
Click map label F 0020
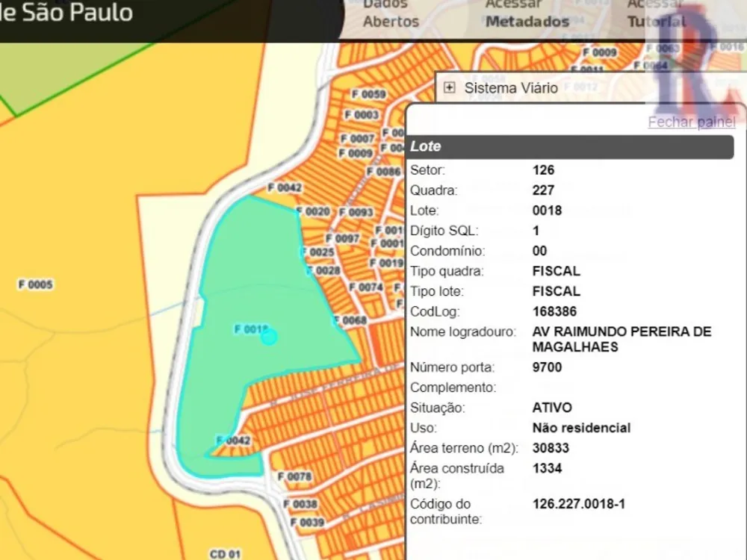click(x=313, y=211)
